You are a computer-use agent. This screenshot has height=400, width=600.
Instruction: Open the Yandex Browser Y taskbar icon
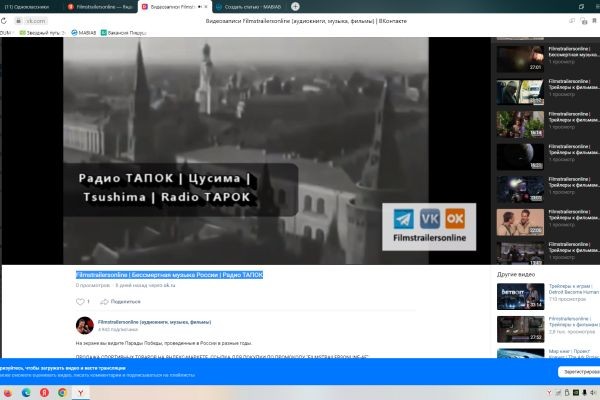click(80, 393)
